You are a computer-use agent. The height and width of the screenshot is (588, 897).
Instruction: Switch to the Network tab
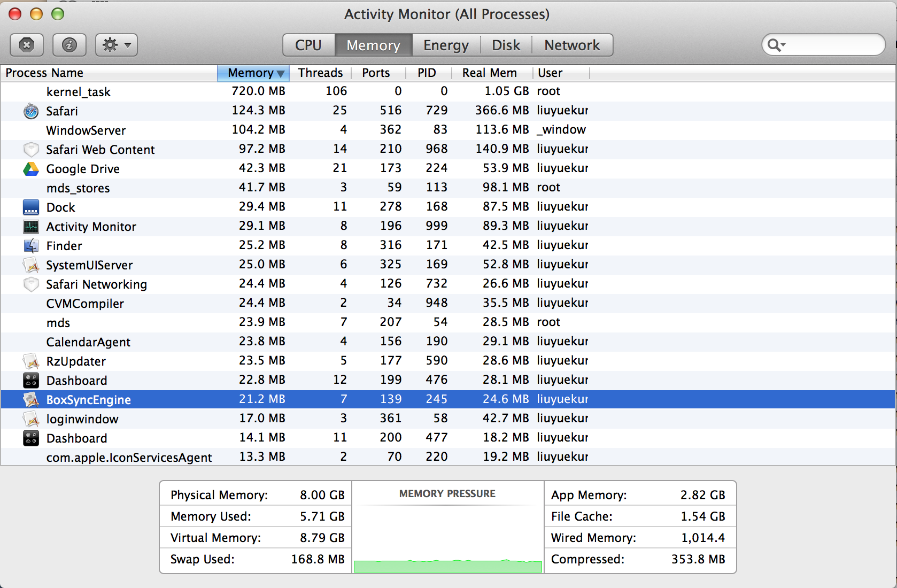click(573, 45)
